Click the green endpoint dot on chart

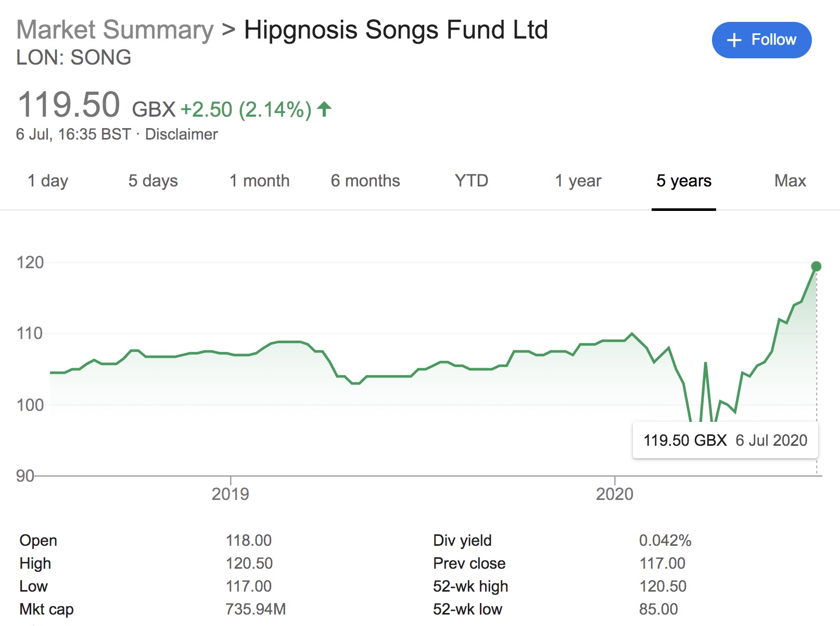816,267
